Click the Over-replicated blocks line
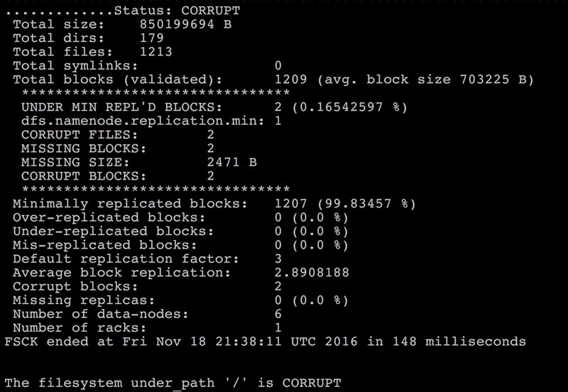Screen dimensions: 568x392 [180, 217]
